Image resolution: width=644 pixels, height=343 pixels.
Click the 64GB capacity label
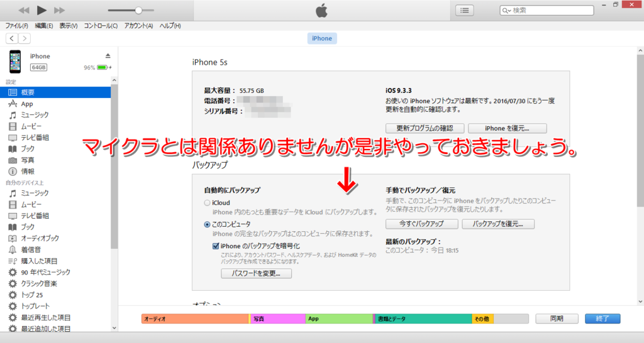tap(38, 67)
